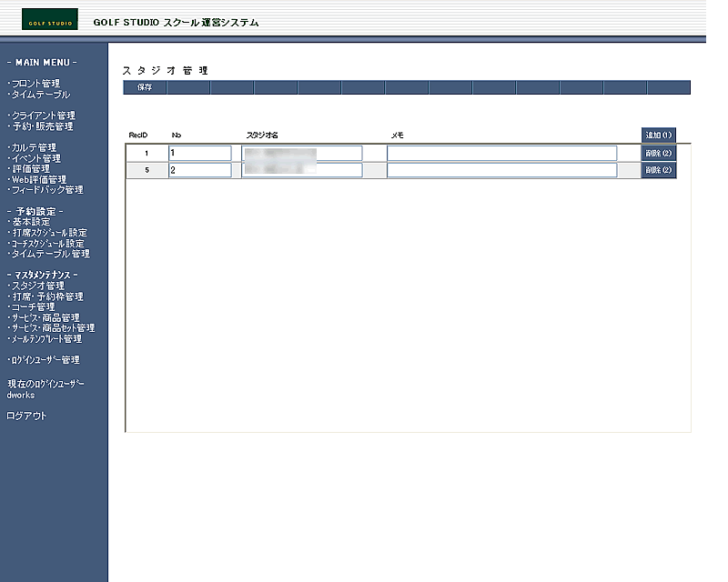
Task: Go to フィードバック管理
Action: pos(47,190)
